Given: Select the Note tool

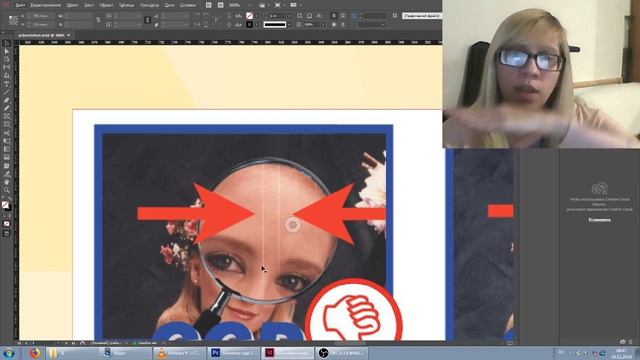Looking at the screenshot, I should point(7,166).
